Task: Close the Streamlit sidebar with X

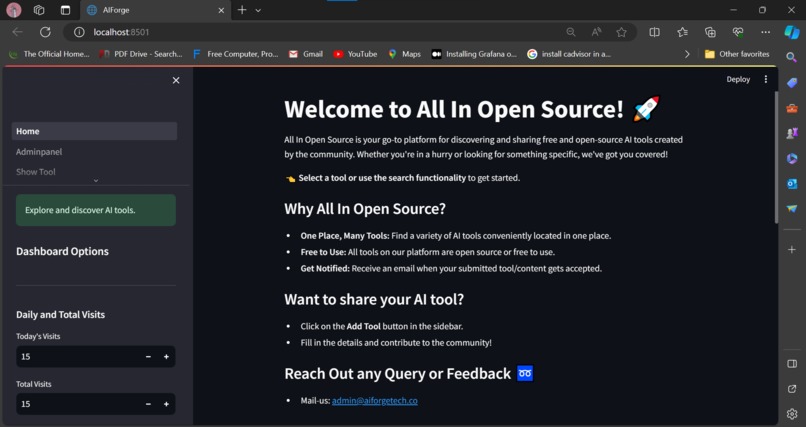Action: [176, 80]
